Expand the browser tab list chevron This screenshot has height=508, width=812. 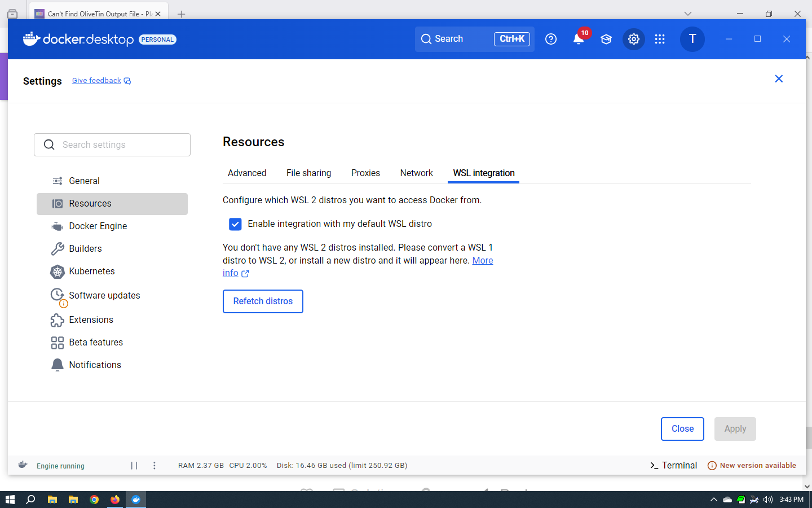point(687,14)
